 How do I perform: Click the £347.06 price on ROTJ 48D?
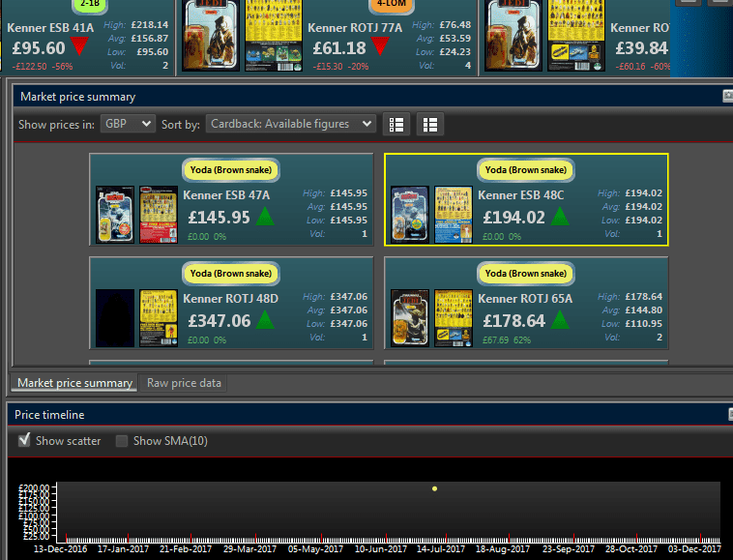(x=220, y=321)
